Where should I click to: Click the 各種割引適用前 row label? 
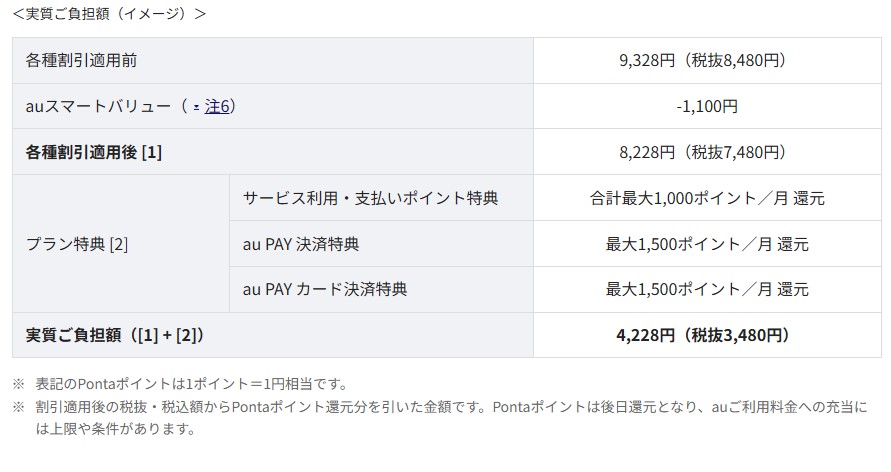(81, 60)
